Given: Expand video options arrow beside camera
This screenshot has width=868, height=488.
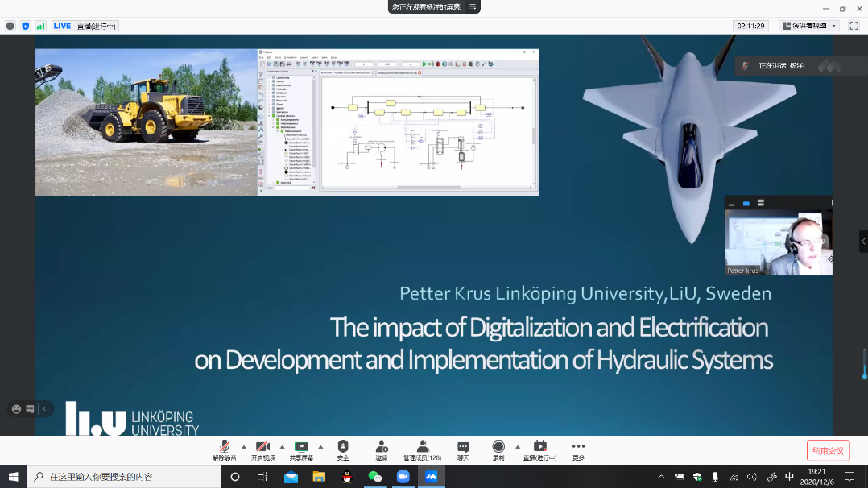Looking at the screenshot, I should click(x=282, y=446).
